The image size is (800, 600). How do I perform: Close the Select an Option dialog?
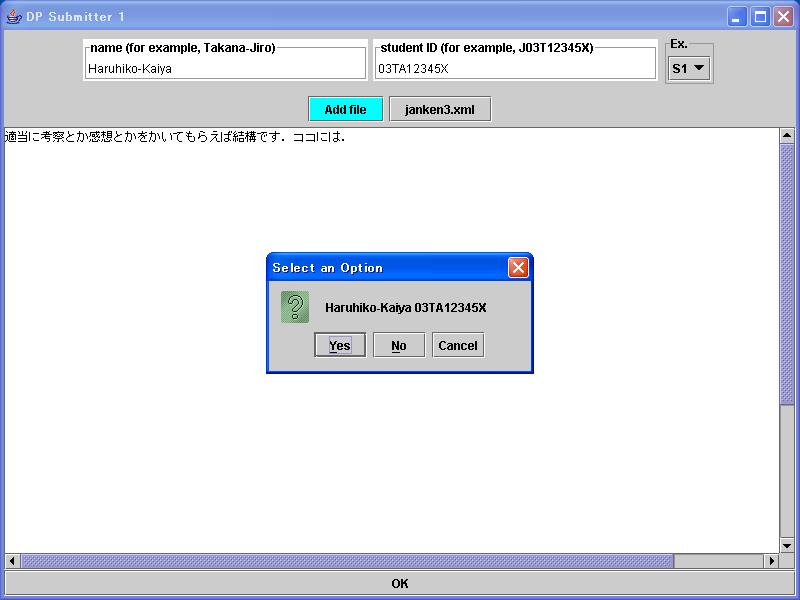coord(518,267)
